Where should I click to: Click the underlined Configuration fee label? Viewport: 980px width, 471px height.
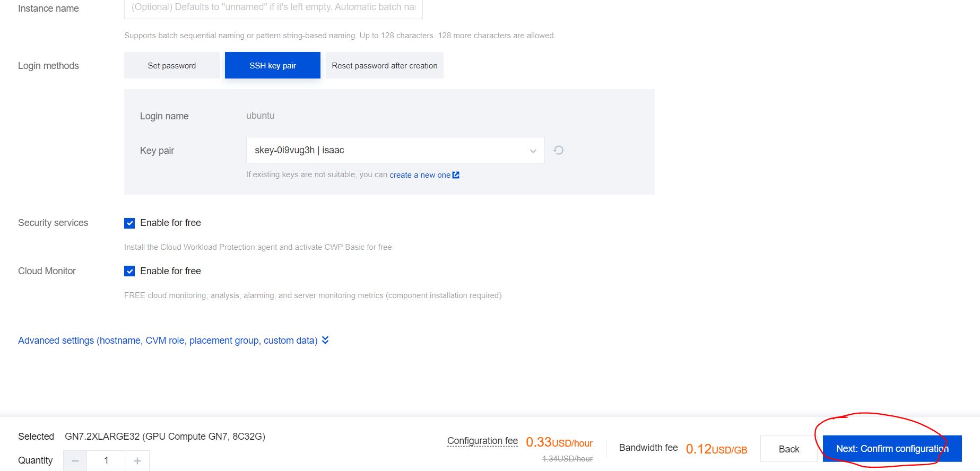[x=482, y=440]
